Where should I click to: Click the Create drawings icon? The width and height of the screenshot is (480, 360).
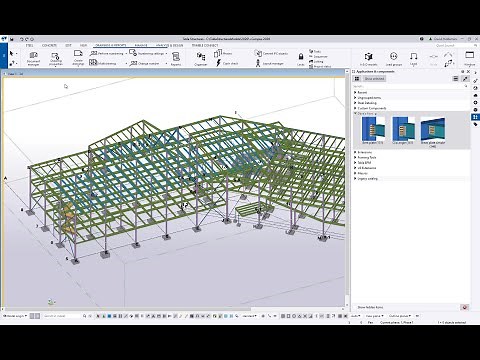(x=78, y=58)
